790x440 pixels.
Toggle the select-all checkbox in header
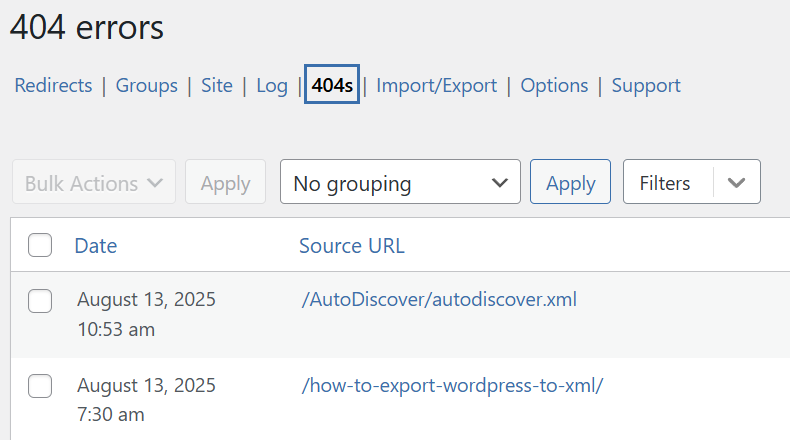[x=40, y=245]
